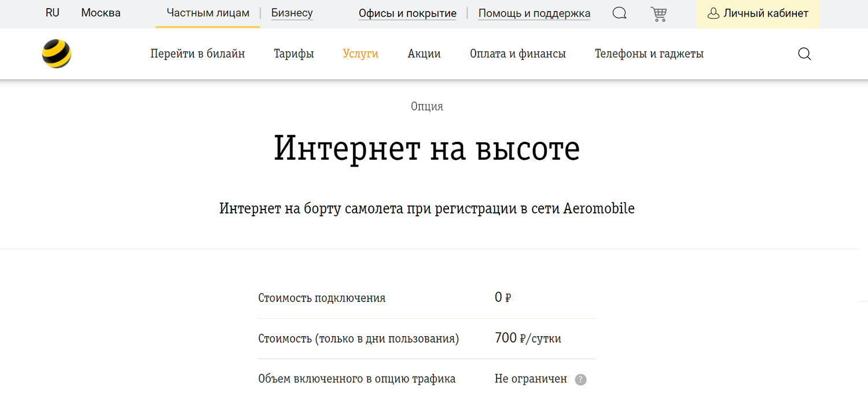Open the shopping cart icon

click(x=659, y=14)
